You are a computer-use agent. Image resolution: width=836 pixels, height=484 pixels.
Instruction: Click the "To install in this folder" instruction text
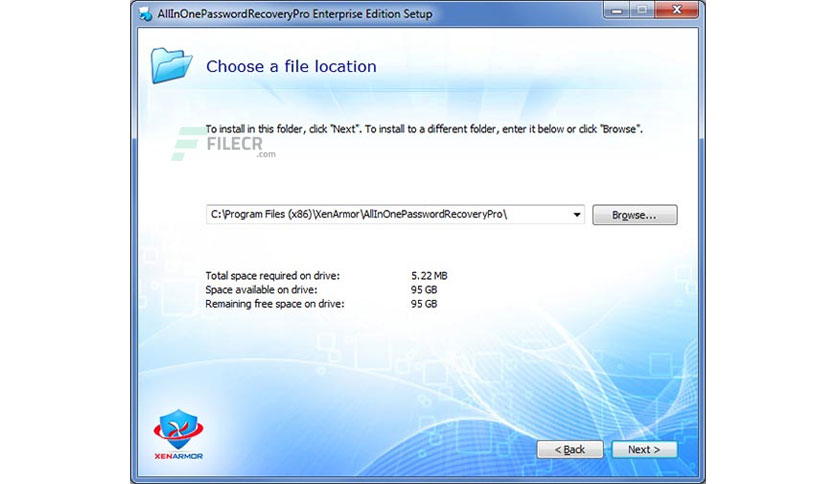pyautogui.click(x=424, y=129)
